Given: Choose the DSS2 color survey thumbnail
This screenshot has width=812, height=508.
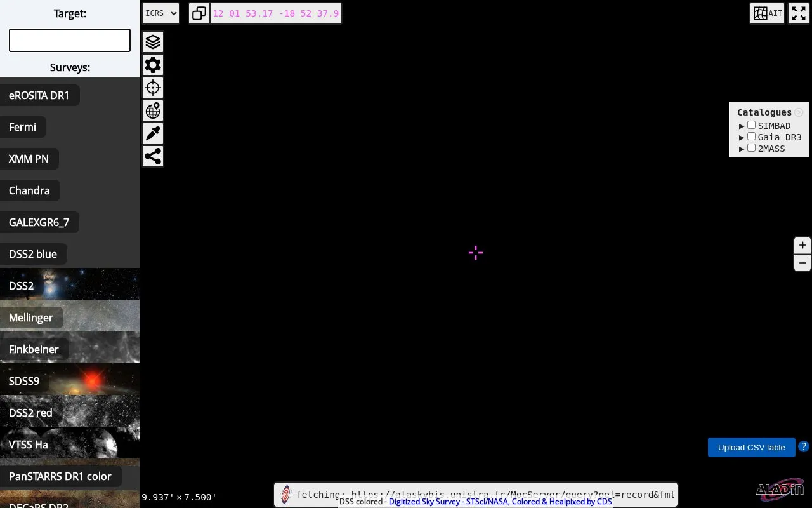Looking at the screenshot, I should tap(70, 284).
